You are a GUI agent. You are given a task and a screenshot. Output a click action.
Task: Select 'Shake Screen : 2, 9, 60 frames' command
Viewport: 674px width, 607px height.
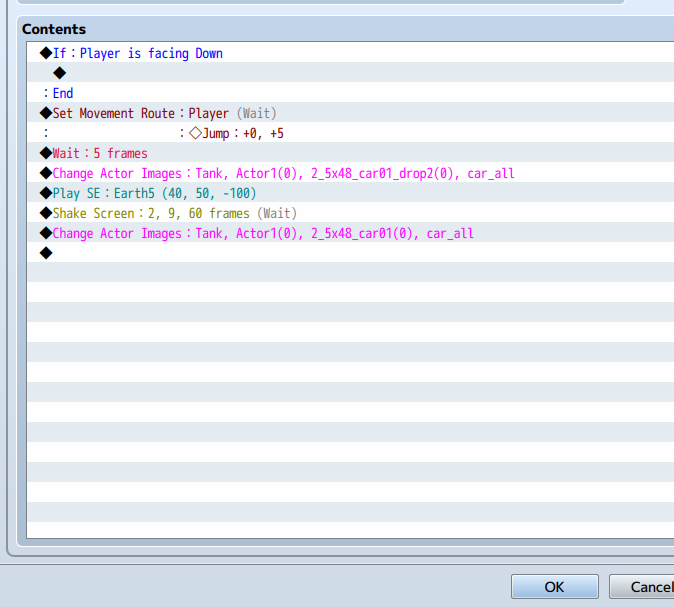coord(350,213)
